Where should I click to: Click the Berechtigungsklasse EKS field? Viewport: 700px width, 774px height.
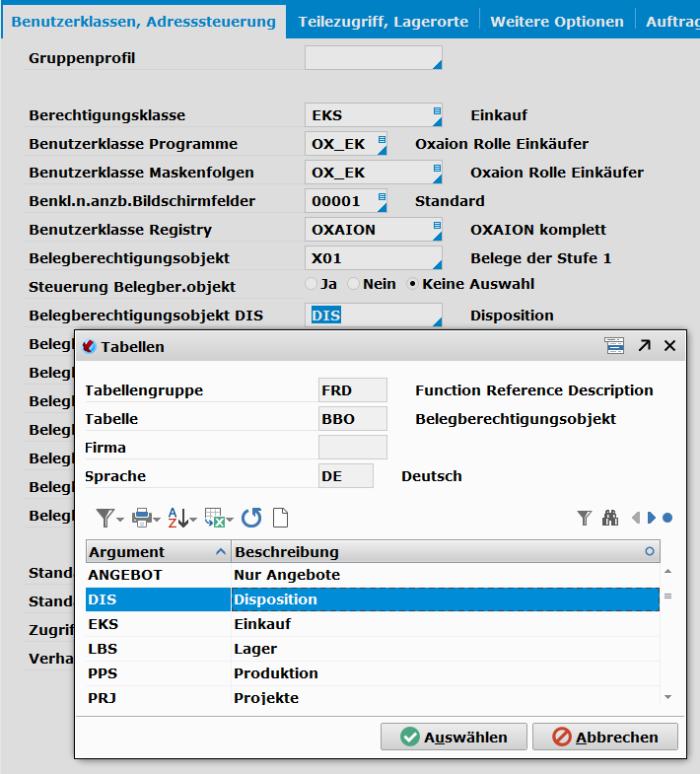pos(374,115)
